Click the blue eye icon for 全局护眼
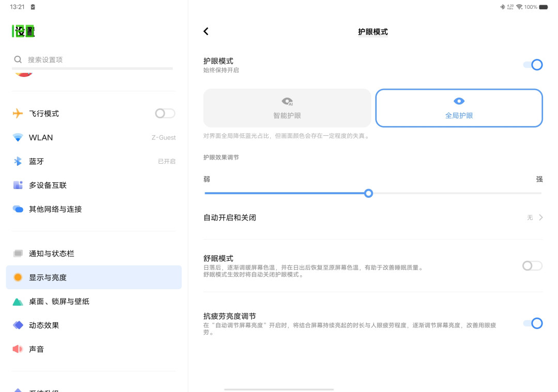The image size is (558, 392). tap(459, 101)
